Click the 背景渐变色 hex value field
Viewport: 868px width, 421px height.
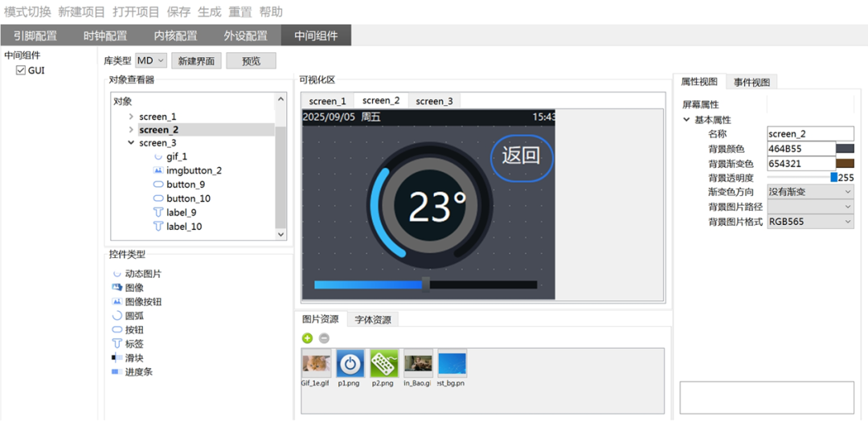pos(801,163)
